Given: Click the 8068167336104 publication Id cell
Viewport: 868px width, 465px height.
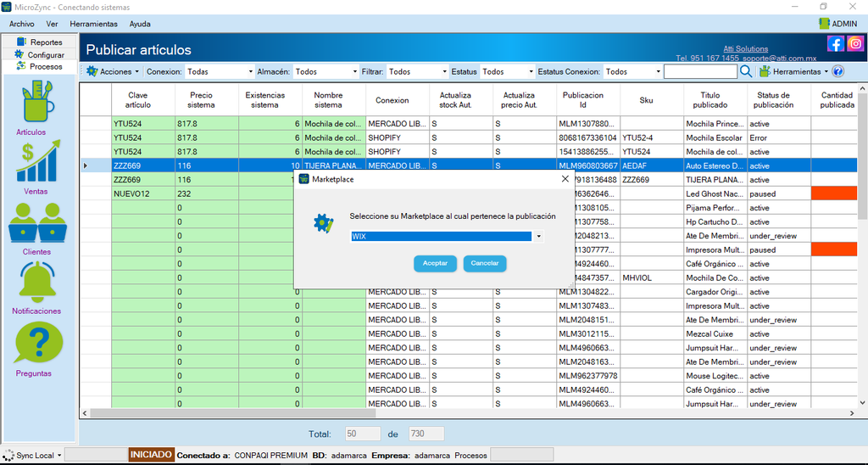Looking at the screenshot, I should point(588,137).
